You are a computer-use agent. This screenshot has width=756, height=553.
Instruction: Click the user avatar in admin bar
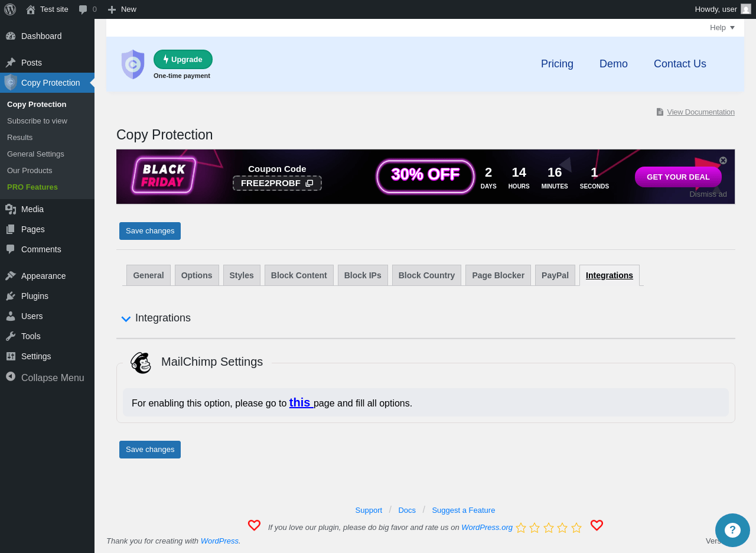click(x=746, y=9)
